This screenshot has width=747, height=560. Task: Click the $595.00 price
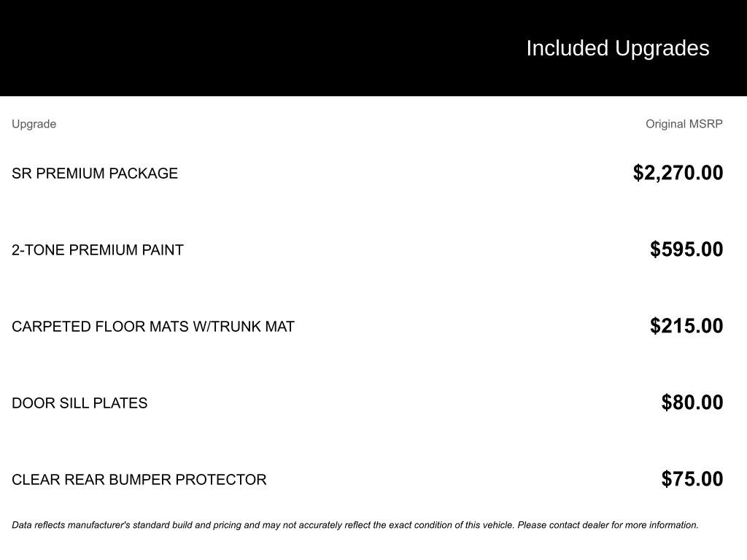(x=686, y=249)
